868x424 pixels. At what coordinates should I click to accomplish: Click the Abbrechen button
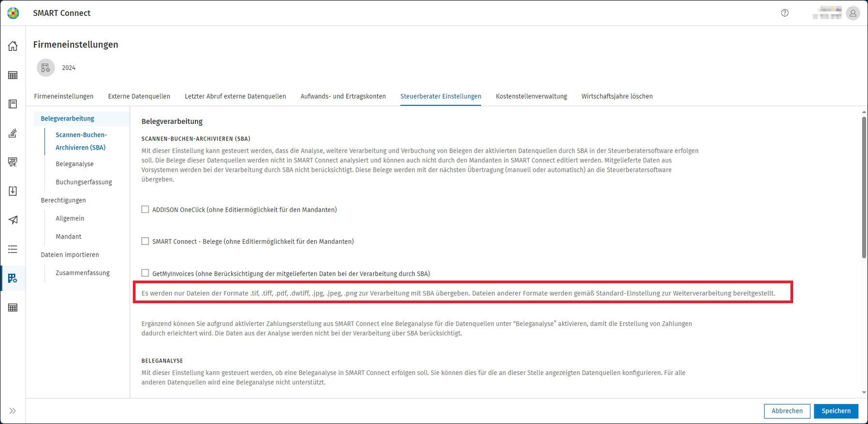pyautogui.click(x=787, y=411)
